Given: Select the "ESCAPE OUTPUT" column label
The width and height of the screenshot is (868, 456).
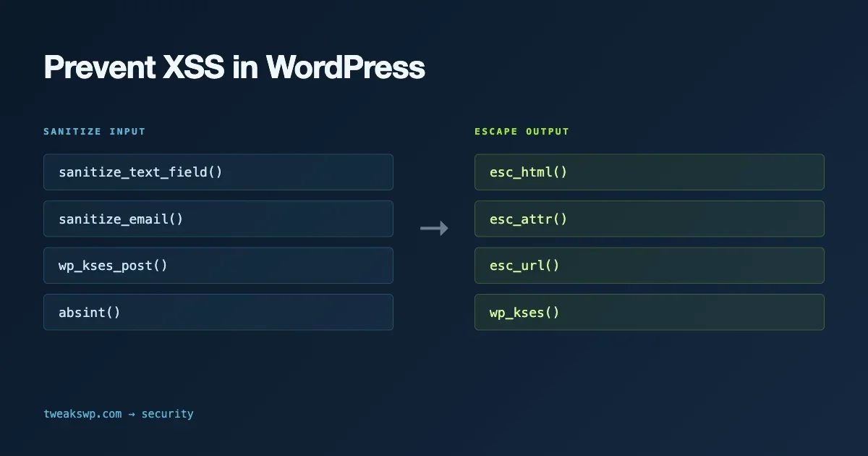Looking at the screenshot, I should click(x=522, y=132).
